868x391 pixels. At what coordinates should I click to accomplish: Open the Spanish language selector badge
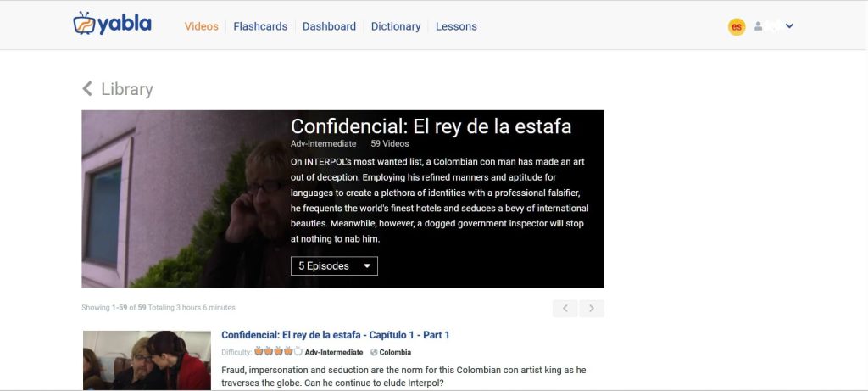tap(737, 26)
